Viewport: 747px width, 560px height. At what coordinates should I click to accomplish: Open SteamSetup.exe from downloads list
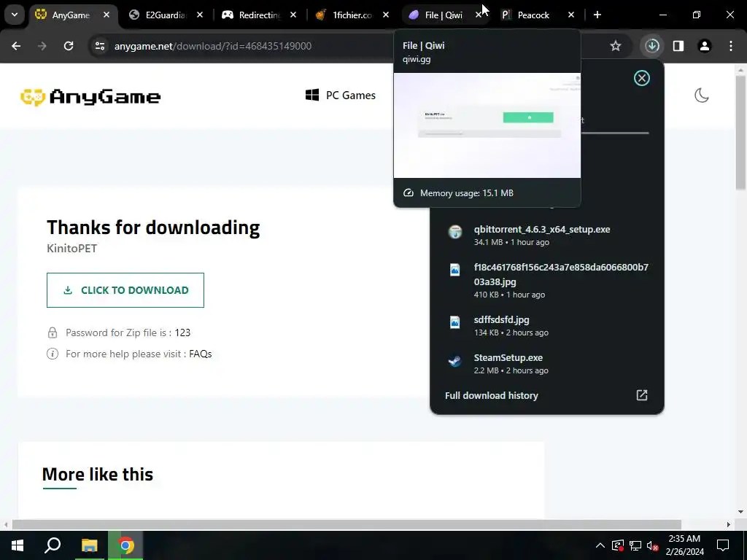(546, 364)
